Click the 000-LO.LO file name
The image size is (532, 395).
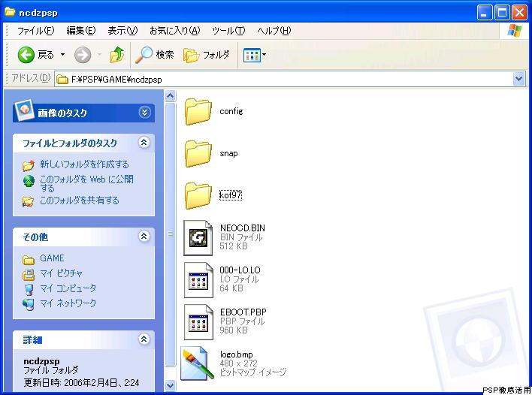point(240,270)
